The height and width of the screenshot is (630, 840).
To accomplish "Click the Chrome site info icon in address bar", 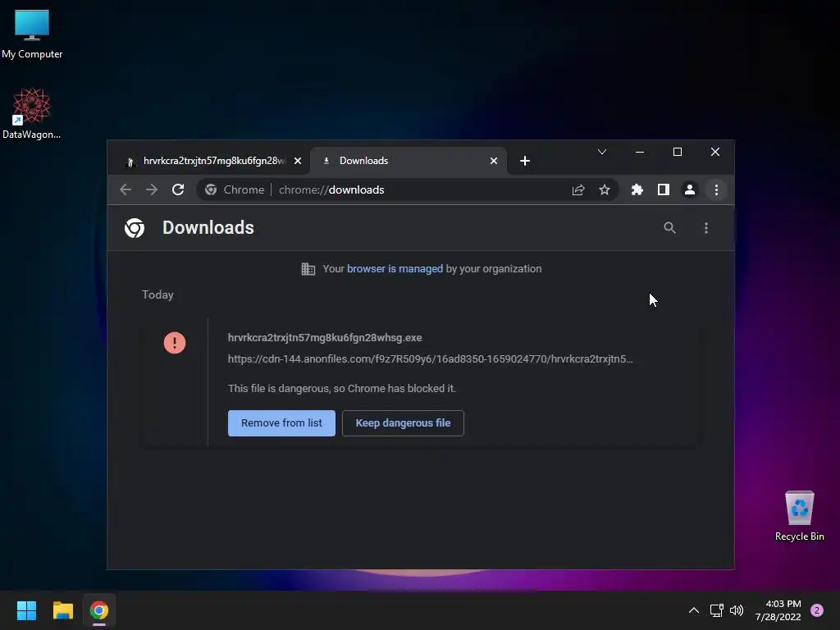I will pyautogui.click(x=211, y=189).
